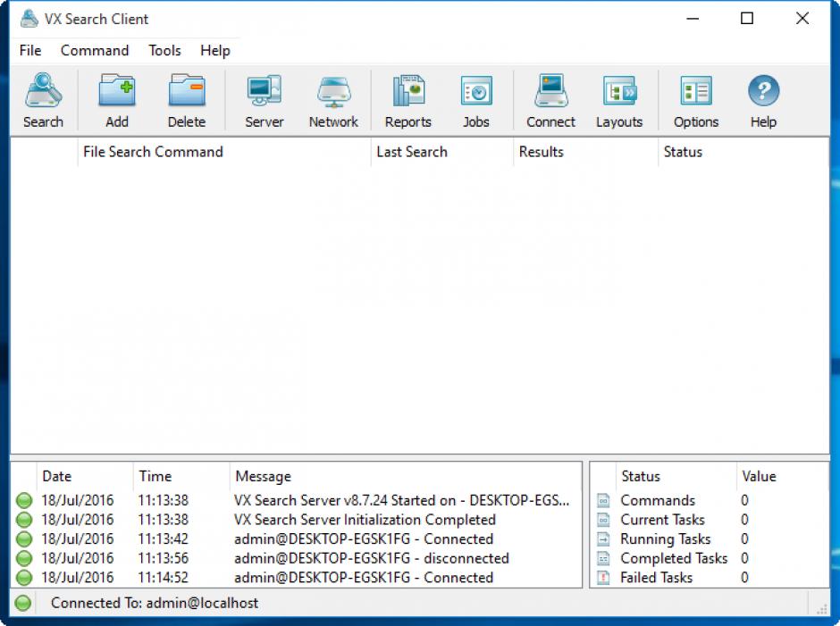Open the Options toolbar icon

(x=696, y=91)
